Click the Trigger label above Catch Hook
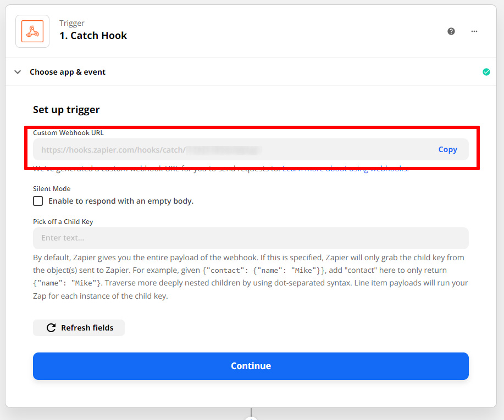 click(x=71, y=23)
